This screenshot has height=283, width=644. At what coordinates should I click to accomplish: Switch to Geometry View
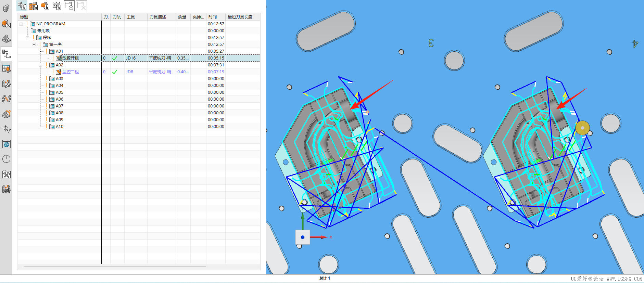point(45,6)
